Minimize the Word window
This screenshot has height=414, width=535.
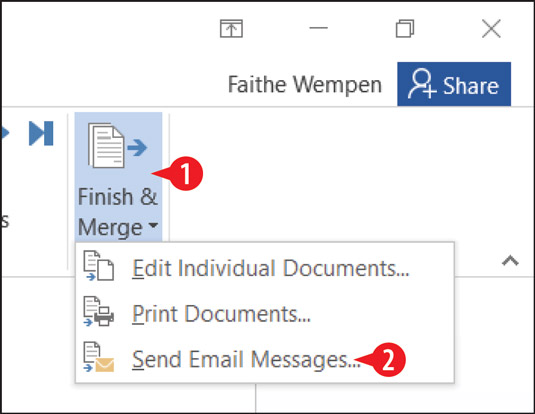pyautogui.click(x=318, y=28)
